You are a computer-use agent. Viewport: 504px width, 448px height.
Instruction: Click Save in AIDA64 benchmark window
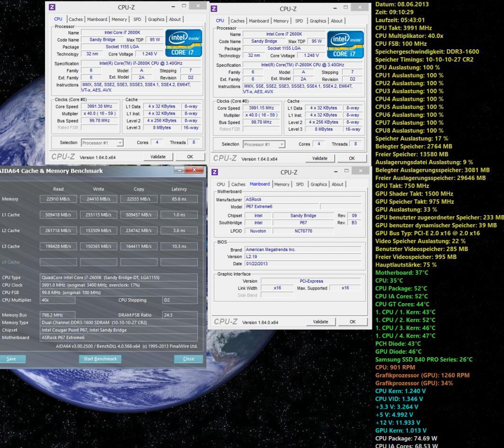click(11, 359)
